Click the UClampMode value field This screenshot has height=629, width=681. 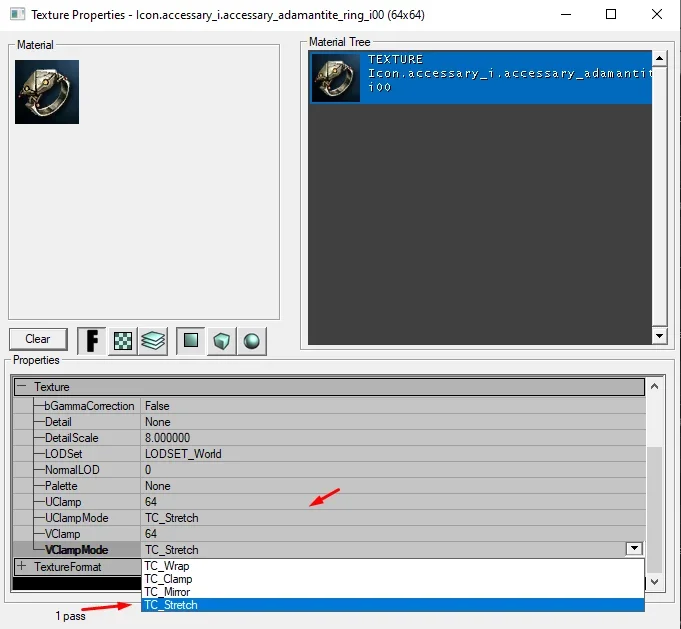(x=390, y=518)
